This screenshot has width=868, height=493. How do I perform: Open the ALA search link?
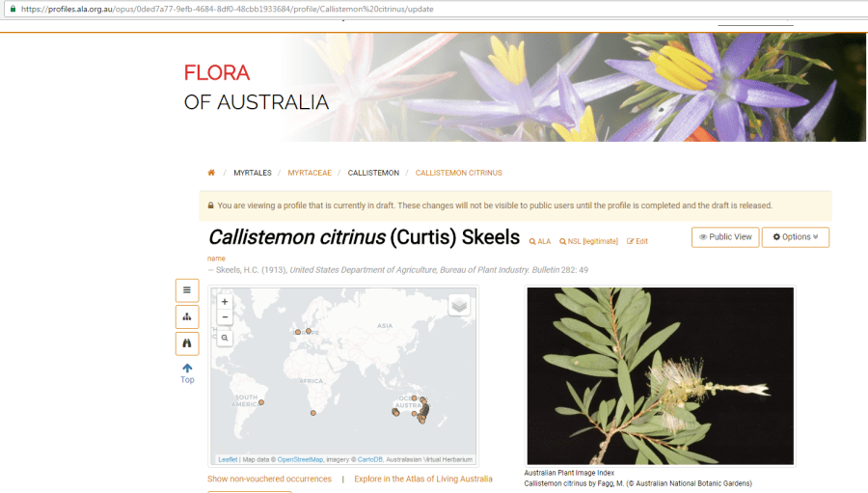coord(540,241)
